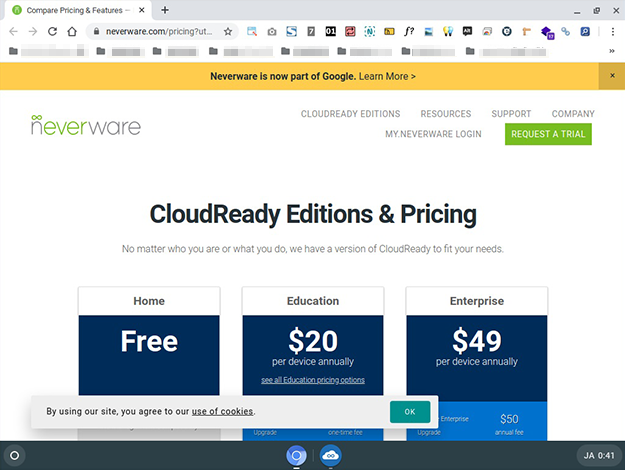Open the purple cube extension with badge
The image size is (625, 470).
click(x=547, y=32)
